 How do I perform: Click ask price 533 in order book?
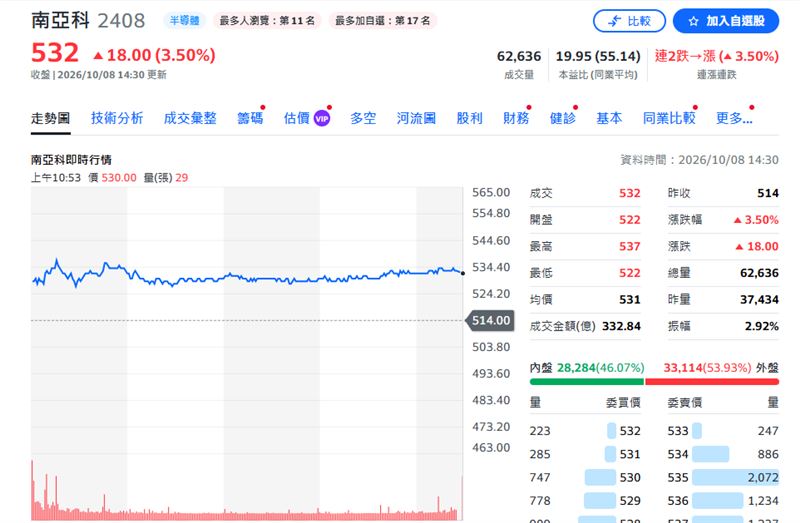click(678, 431)
